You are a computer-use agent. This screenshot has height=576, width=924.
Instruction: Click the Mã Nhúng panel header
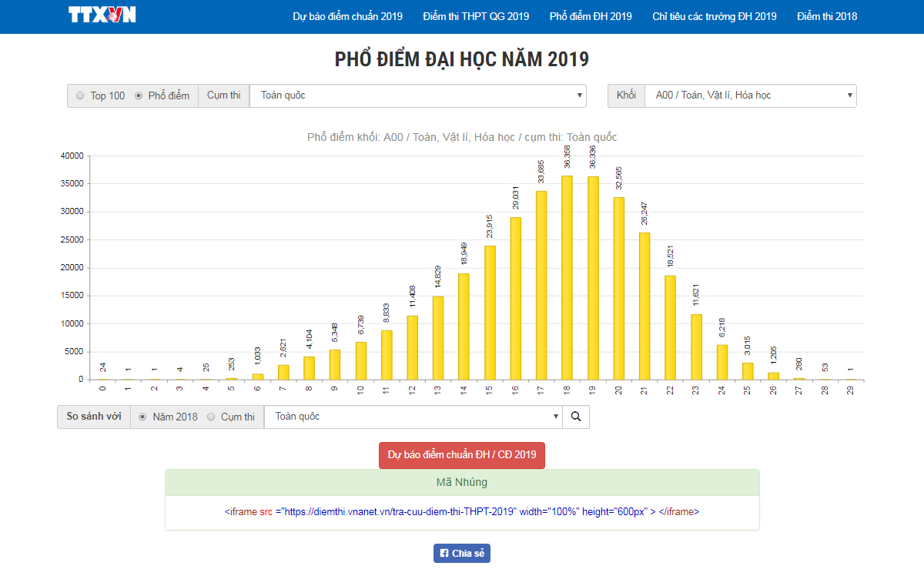coord(462,482)
